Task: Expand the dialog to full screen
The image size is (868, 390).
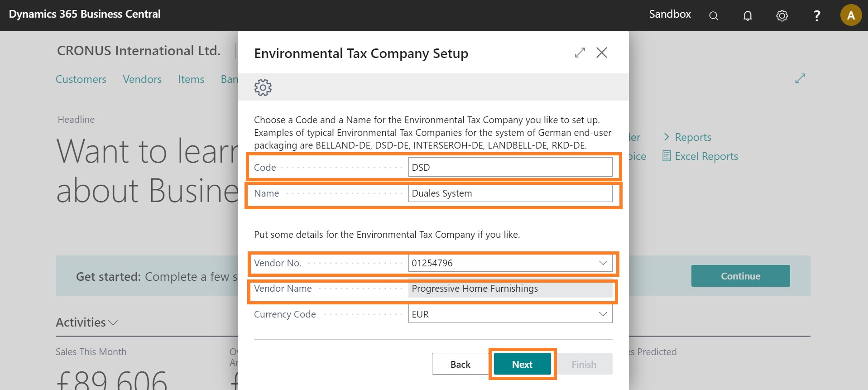Action: pyautogui.click(x=580, y=53)
